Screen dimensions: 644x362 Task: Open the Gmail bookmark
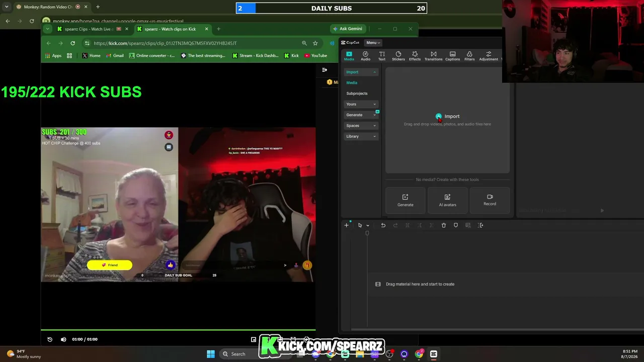115,56
